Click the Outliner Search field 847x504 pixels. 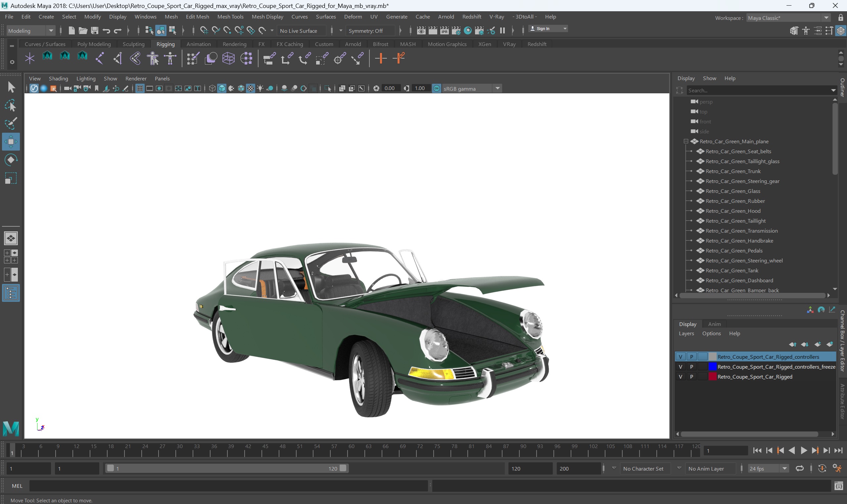[758, 90]
